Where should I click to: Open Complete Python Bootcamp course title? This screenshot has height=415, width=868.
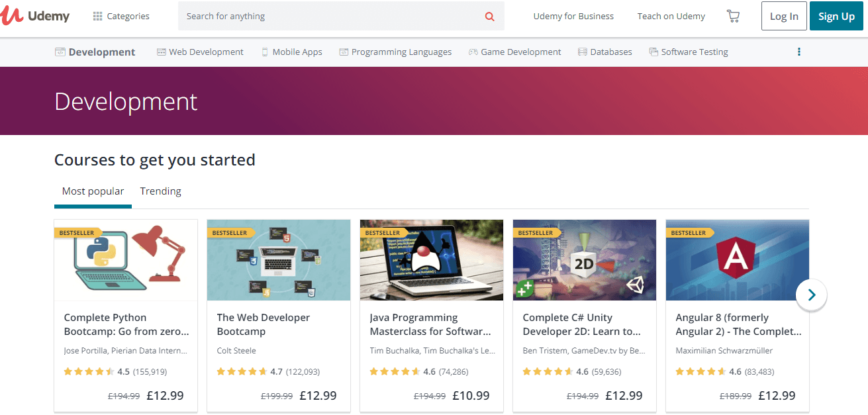(x=126, y=324)
